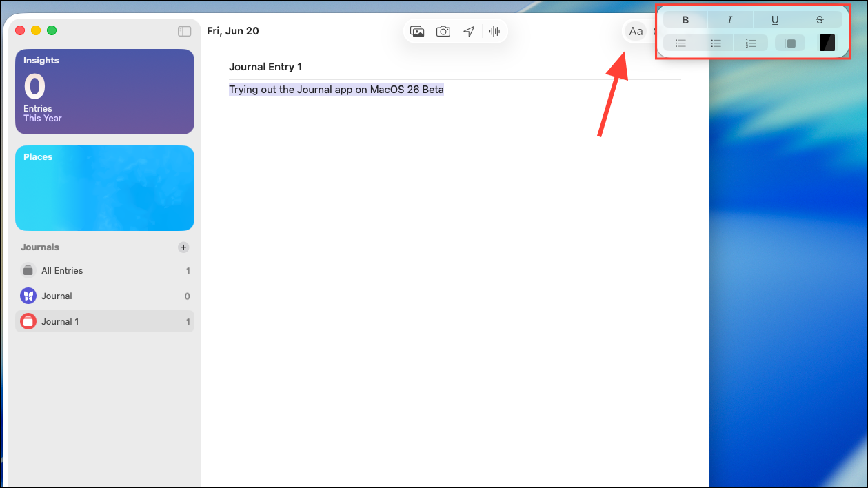Apply dashed list style
This screenshot has height=488, width=868.
[x=716, y=43]
